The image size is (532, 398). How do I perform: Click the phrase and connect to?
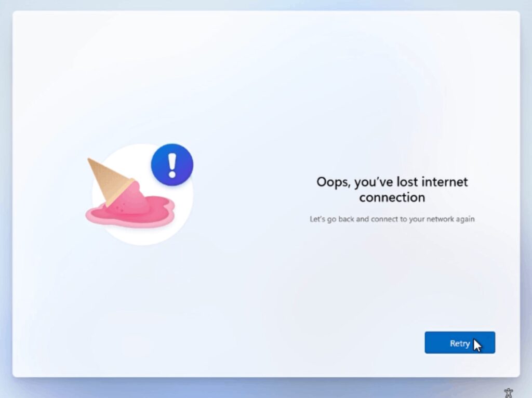pos(381,219)
